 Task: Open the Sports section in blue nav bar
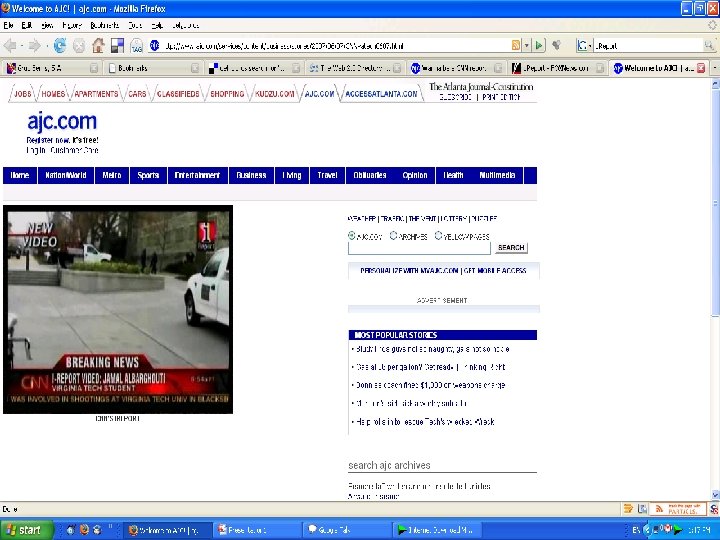[148, 175]
